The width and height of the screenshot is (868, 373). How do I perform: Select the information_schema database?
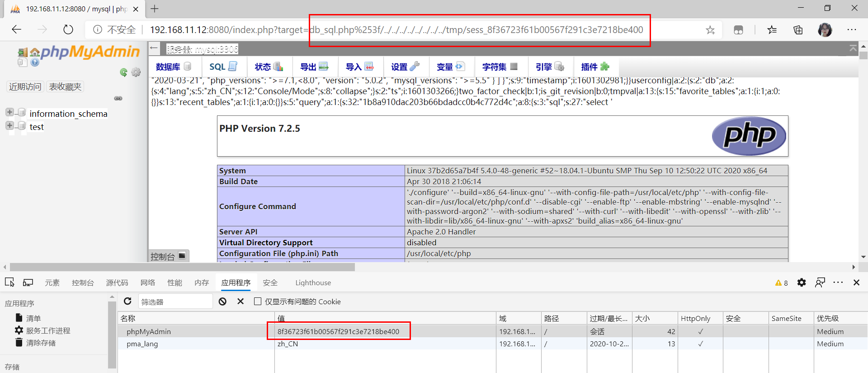[x=68, y=114]
